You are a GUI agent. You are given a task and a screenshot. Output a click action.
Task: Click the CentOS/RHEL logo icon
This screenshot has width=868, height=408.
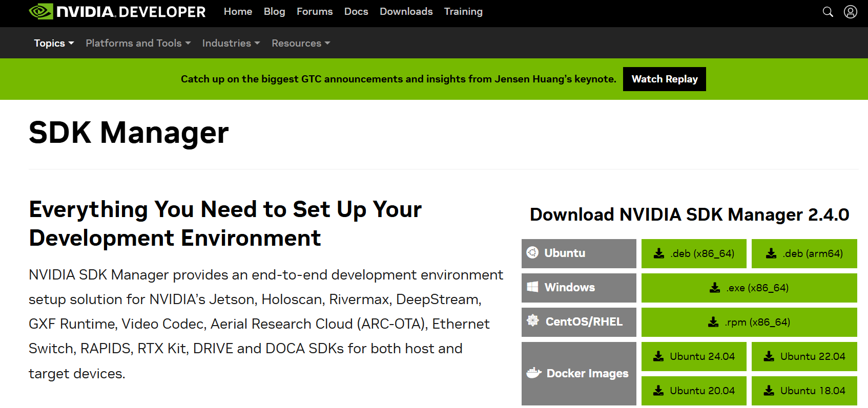point(533,320)
